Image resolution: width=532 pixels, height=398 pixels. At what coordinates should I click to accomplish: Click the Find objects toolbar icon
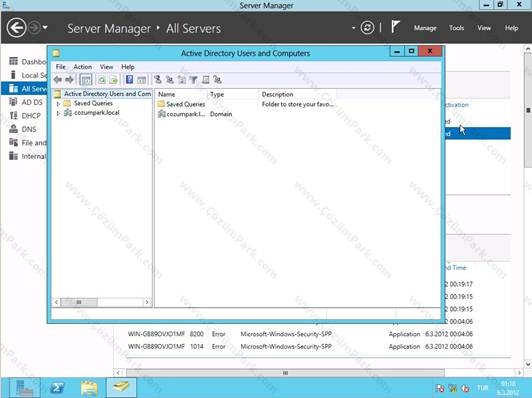click(205, 80)
